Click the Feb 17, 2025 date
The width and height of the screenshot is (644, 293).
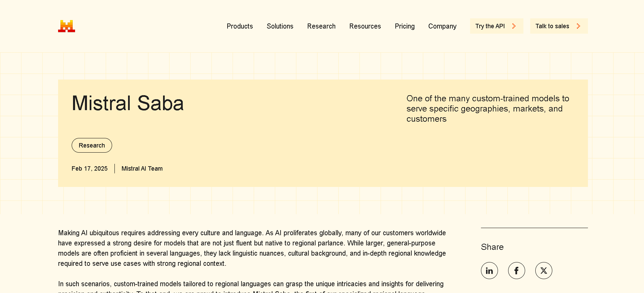click(90, 169)
